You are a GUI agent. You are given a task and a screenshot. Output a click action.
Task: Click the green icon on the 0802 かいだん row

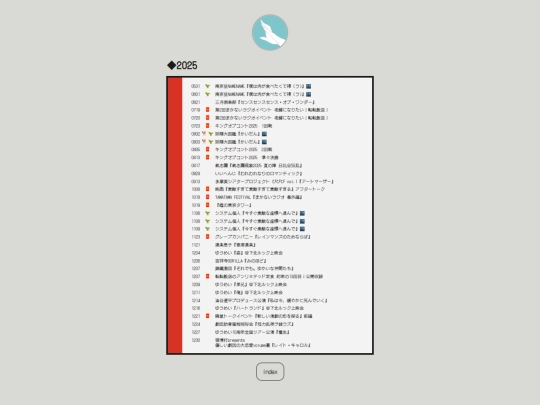tap(210, 134)
